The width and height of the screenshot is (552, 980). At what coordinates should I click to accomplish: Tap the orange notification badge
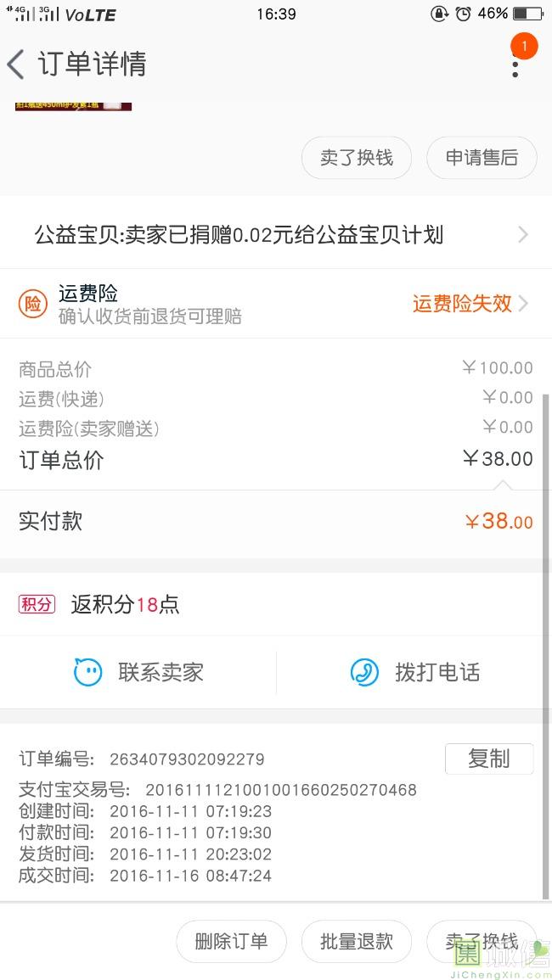point(524,46)
